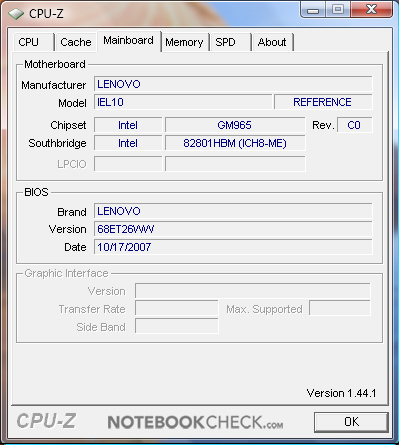Click the empty Transfer Rate field
399x445 pixels.
[177, 308]
